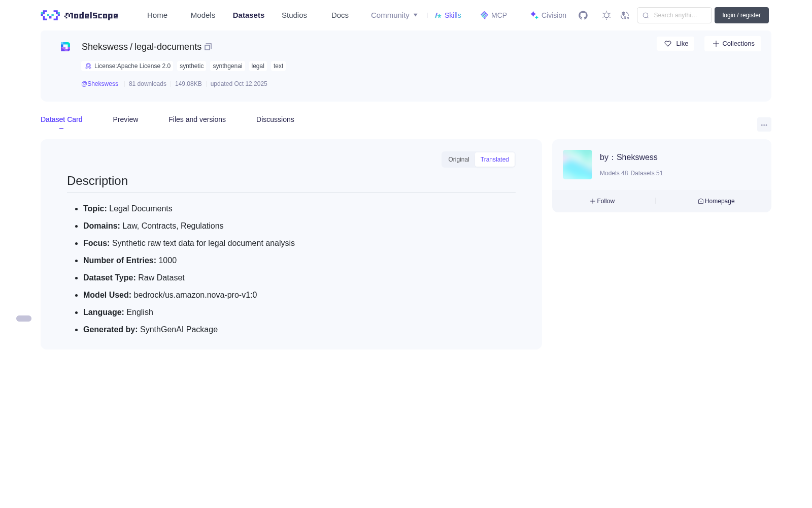Click the by: Shekswess author name
812x508 pixels.
pyautogui.click(x=628, y=157)
